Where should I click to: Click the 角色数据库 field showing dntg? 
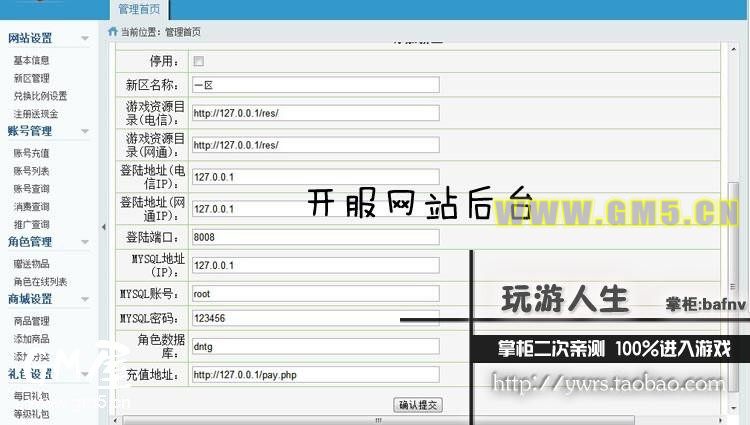coord(316,347)
